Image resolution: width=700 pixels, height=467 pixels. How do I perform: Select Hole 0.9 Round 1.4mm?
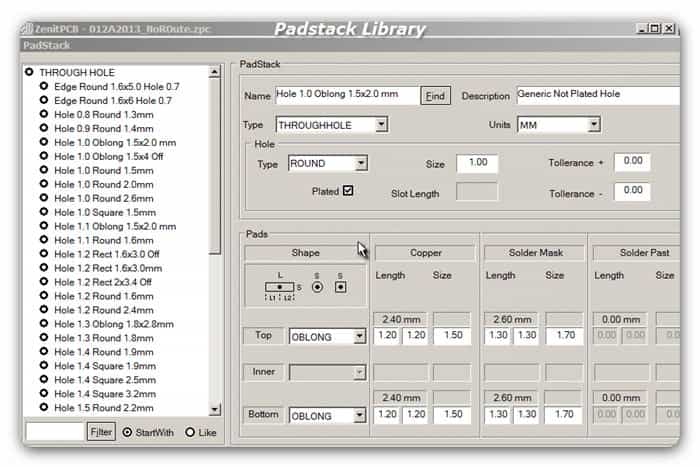point(104,129)
